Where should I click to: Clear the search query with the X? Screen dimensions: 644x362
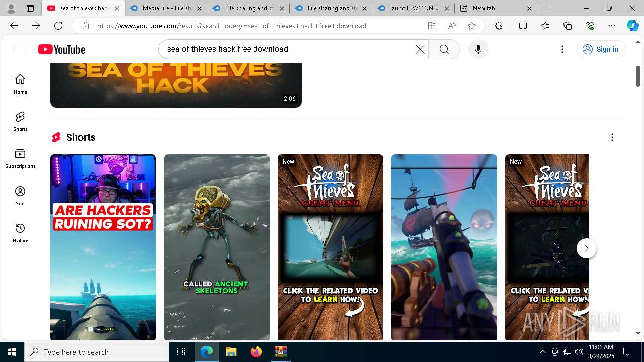420,49
